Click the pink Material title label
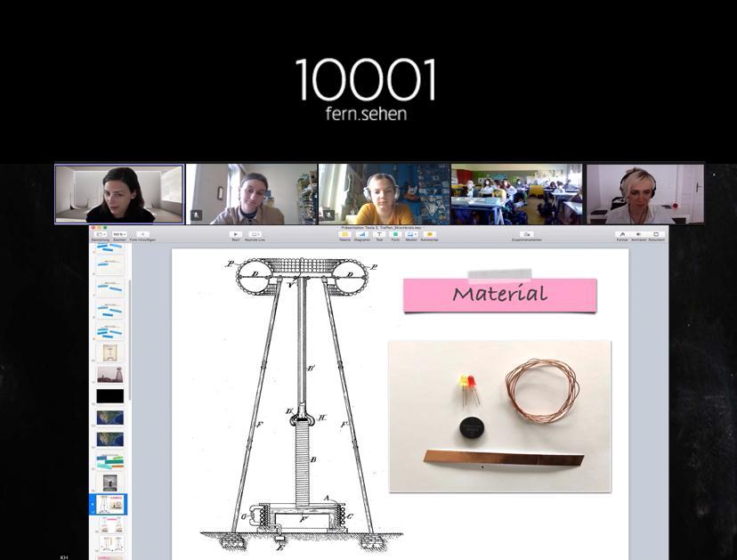Viewport: 737px width, 560px height. [x=499, y=295]
